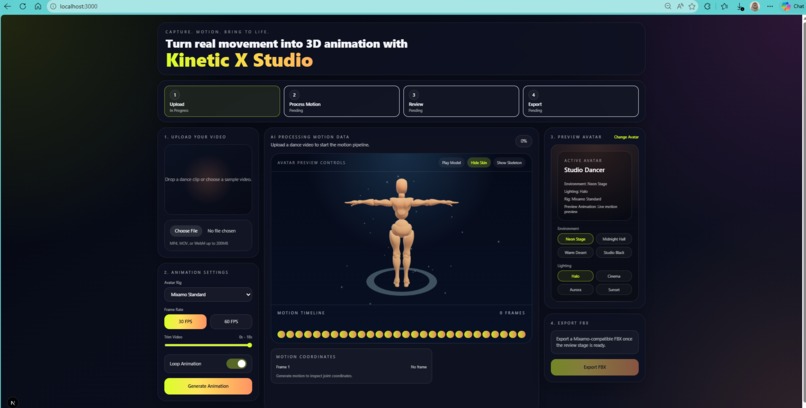Viewport: 806px width, 408px height.
Task: Click the 3D avatar mannequin preview
Action: point(401,231)
